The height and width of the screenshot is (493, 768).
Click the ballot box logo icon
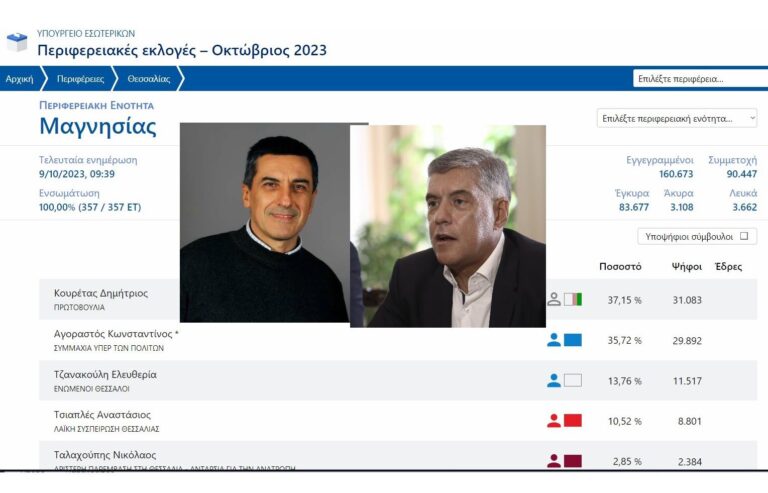click(x=17, y=42)
